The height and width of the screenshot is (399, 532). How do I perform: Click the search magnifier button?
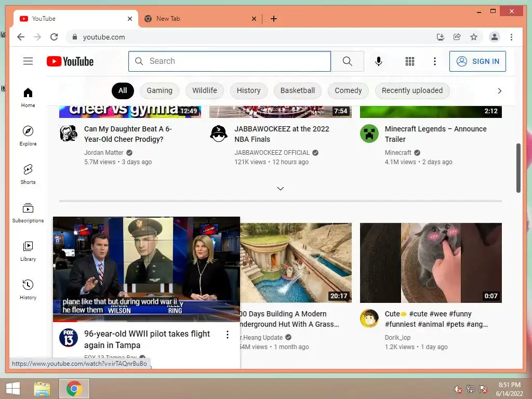(348, 61)
